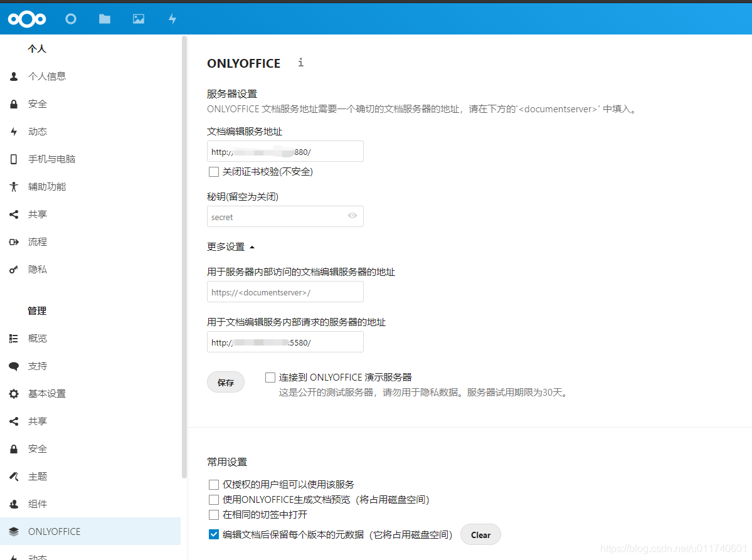Screen dimensions: 752x560
Task: Open 个人信息 settings page
Action: point(47,77)
